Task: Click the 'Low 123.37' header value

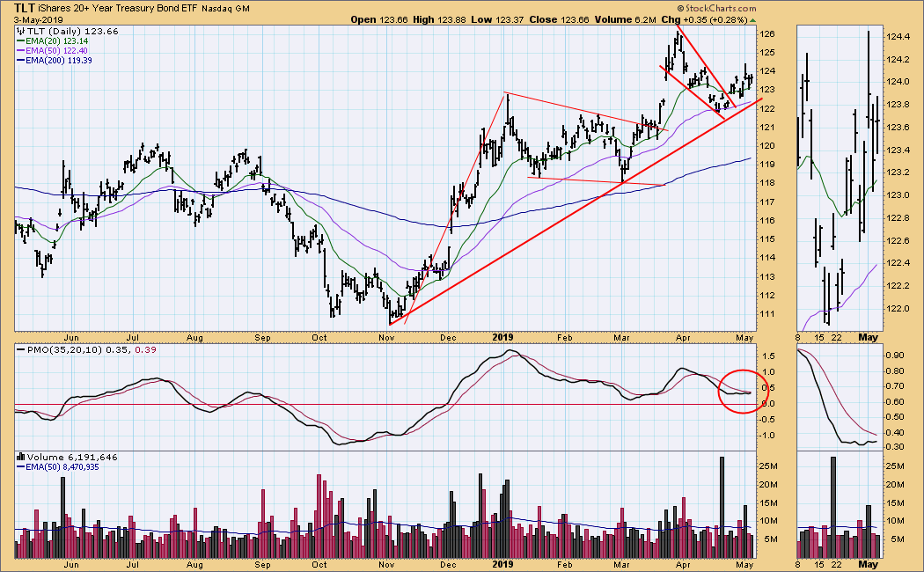Action: click(x=497, y=19)
